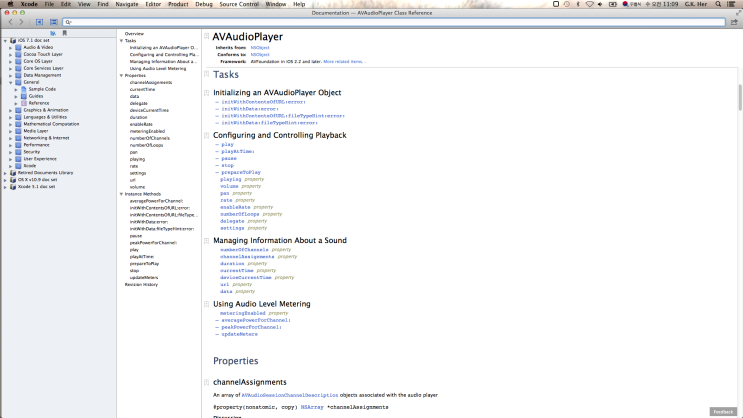Open the Apple menu
This screenshot has width=743, height=418.
pyautogui.click(x=10, y=4)
